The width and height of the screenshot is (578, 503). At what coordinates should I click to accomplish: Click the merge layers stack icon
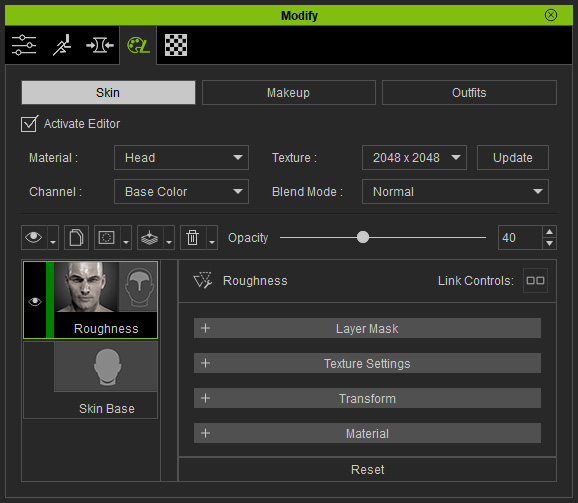[150, 238]
